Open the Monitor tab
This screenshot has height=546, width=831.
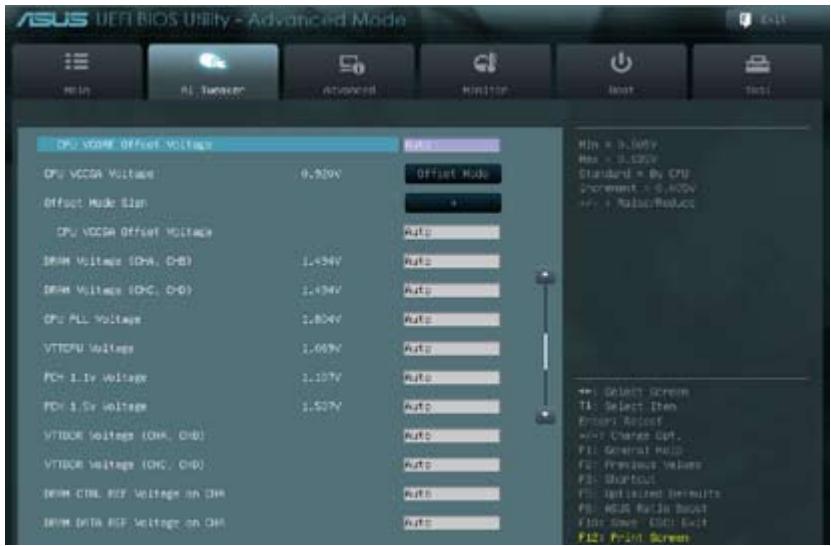click(x=485, y=72)
